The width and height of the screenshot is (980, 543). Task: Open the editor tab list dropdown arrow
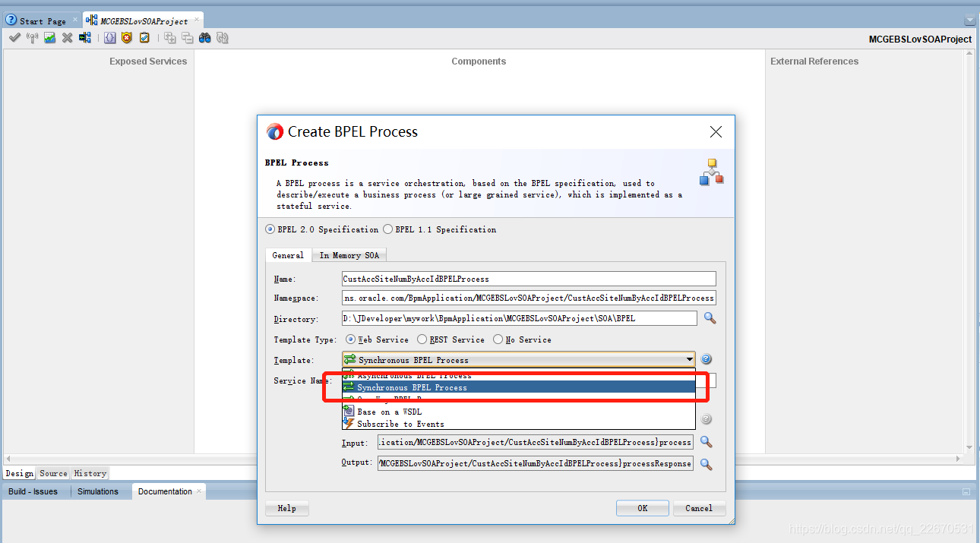click(969, 21)
